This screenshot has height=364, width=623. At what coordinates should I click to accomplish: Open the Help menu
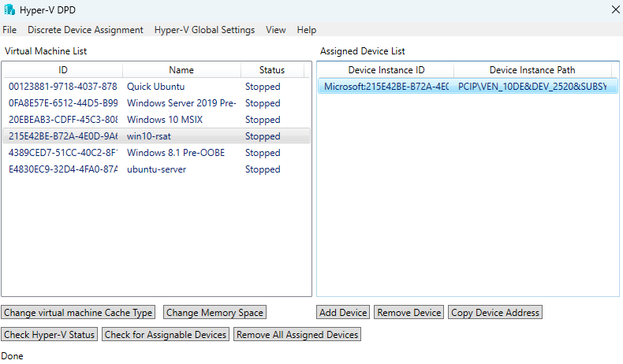(x=307, y=30)
